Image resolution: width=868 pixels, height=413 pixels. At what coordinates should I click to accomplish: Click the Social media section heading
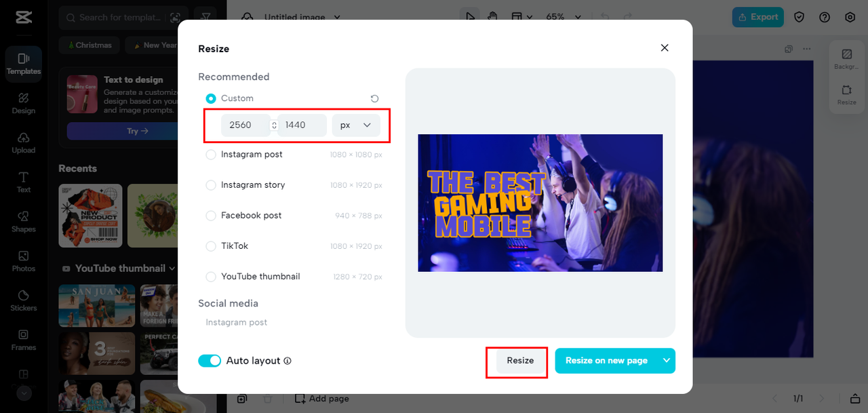[x=228, y=303]
